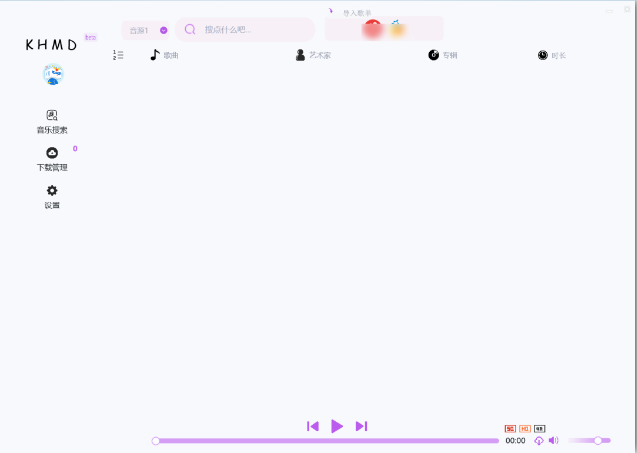Skip to next track

tap(361, 426)
